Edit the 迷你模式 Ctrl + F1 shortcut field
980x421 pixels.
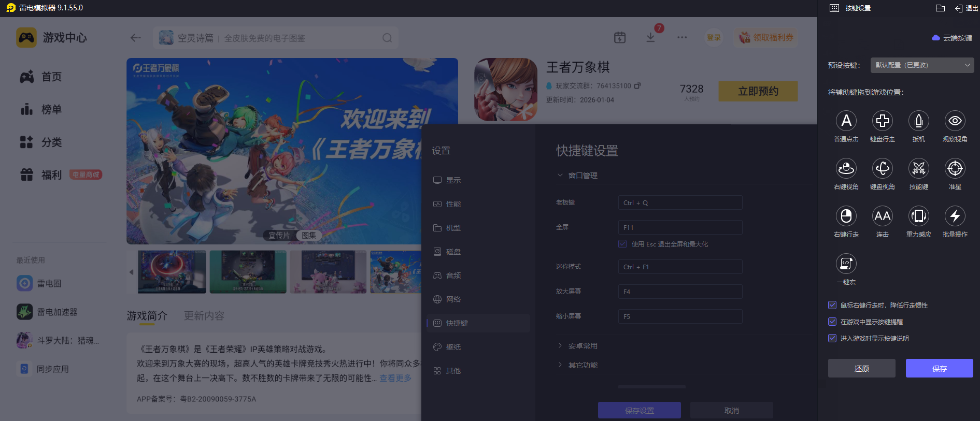680,267
